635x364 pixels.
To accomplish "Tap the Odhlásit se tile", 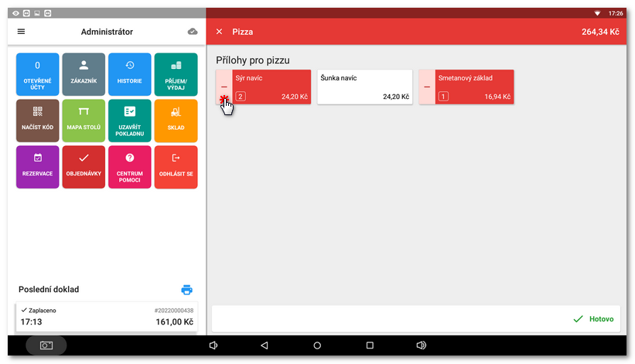I will pos(176,167).
